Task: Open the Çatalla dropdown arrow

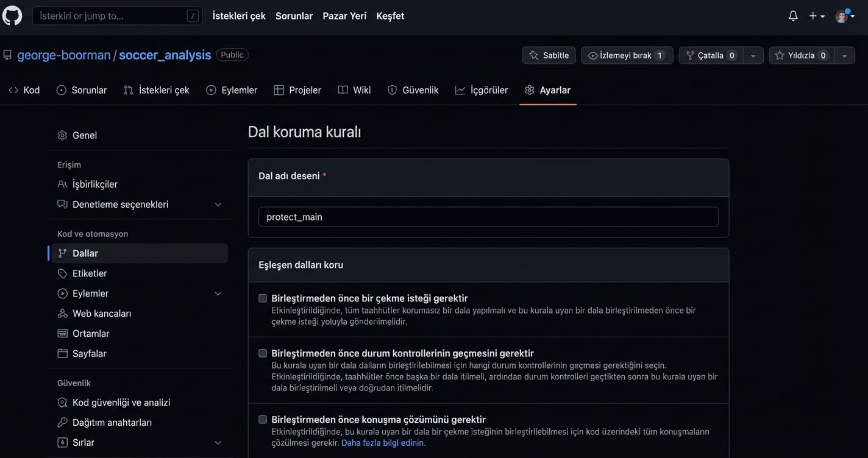Action: pyautogui.click(x=753, y=55)
